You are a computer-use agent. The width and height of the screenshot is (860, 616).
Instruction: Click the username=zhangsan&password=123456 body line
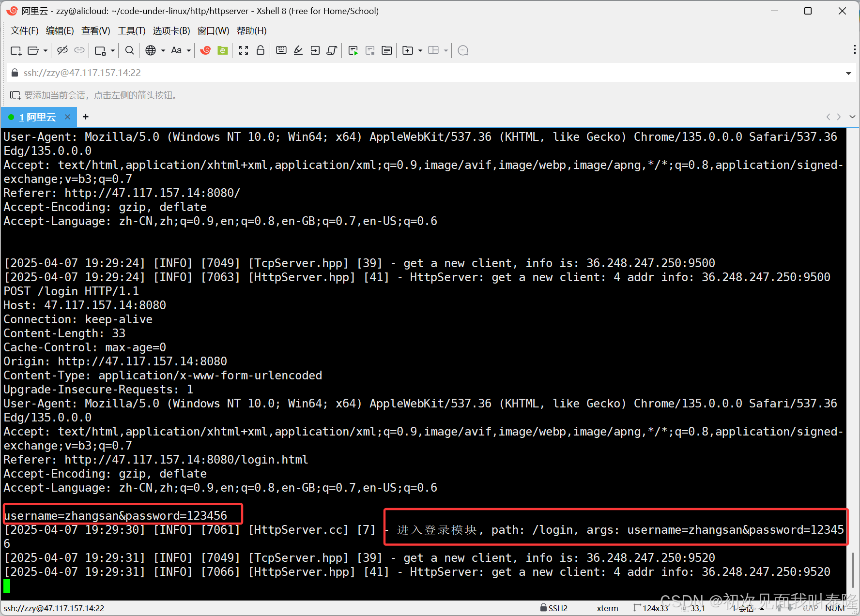coord(115,516)
